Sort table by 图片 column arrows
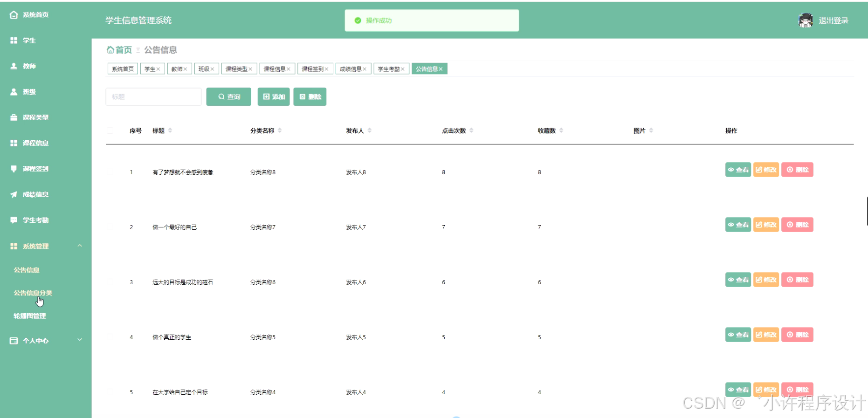868x418 pixels. [x=651, y=130]
